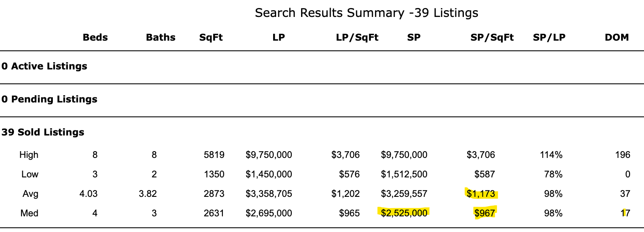
Task: Click the highlighted median DOM value 17
Action: coord(625,213)
